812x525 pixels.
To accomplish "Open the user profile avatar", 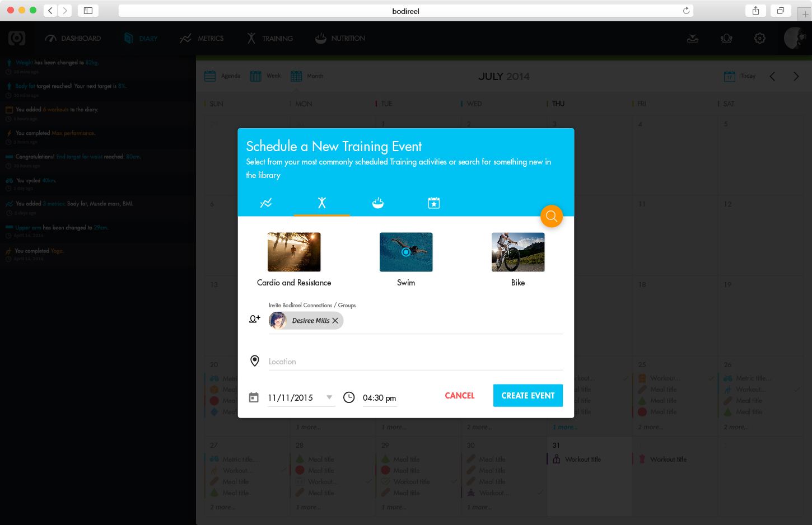I will (795, 38).
